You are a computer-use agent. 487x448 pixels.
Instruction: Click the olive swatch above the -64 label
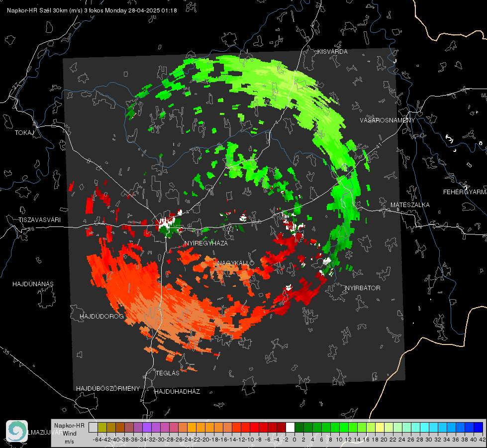102,427
